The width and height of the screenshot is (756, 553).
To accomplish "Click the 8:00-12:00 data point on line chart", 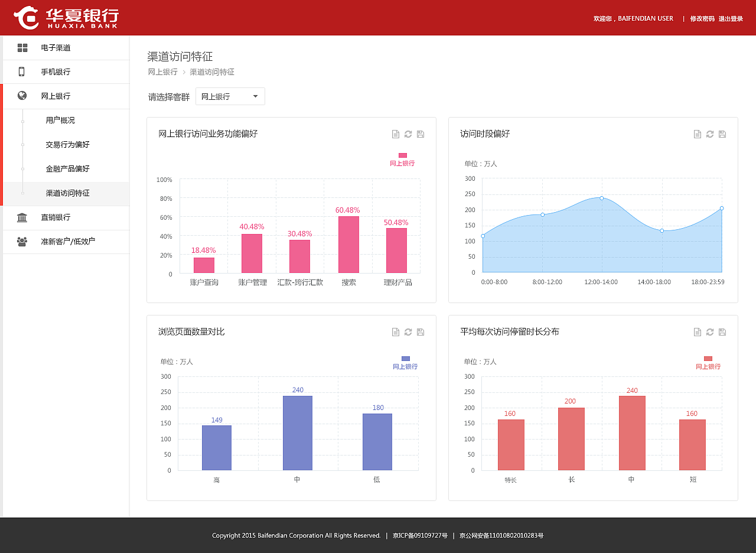I will [542, 214].
